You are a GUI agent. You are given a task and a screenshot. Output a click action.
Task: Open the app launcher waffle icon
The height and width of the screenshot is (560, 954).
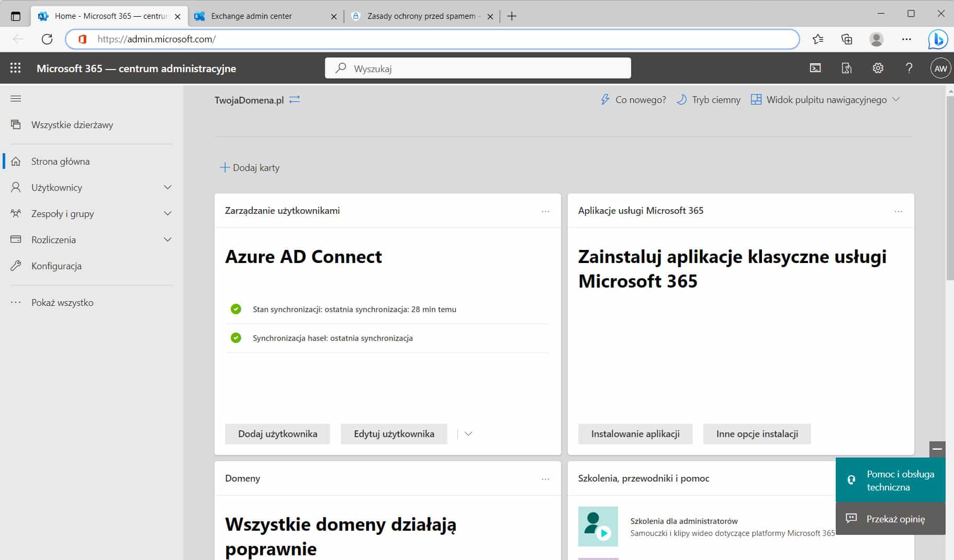click(15, 68)
